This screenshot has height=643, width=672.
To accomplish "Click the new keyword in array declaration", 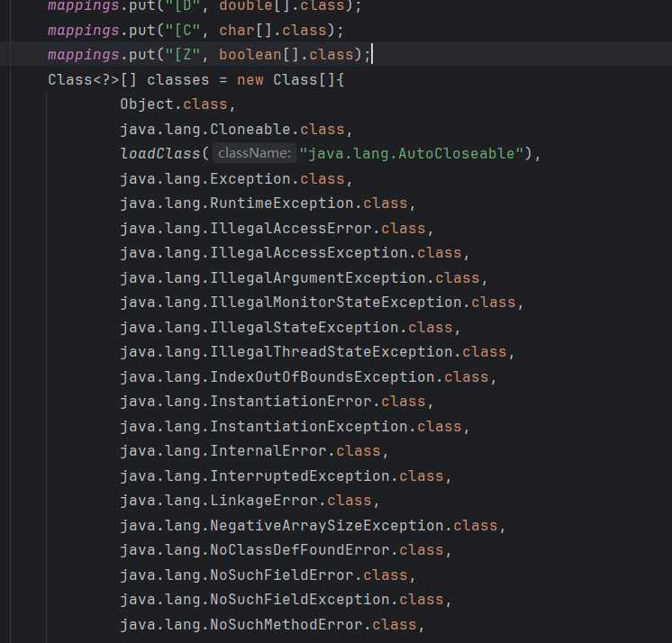I will point(250,79).
